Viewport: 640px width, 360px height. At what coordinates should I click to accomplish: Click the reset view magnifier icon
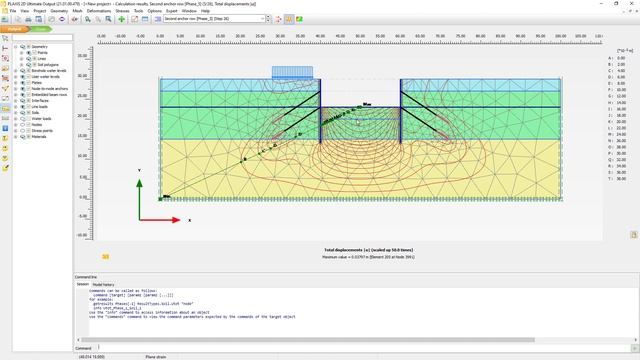(x=109, y=19)
